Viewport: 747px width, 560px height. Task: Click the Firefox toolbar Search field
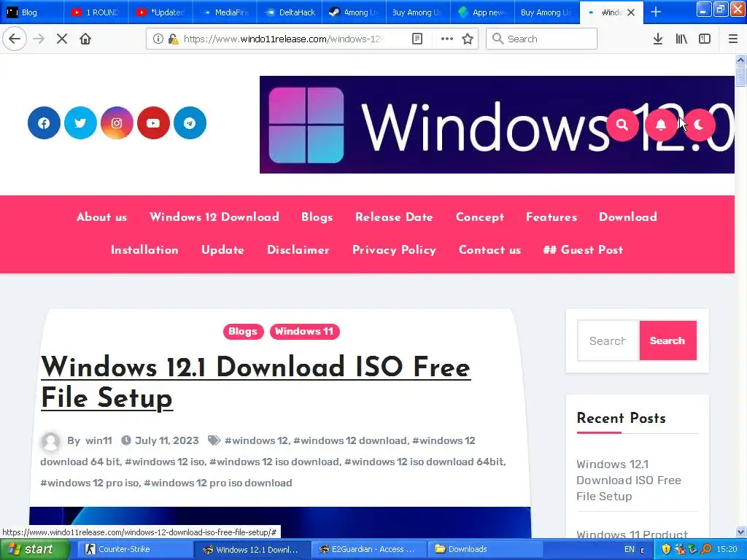point(542,39)
